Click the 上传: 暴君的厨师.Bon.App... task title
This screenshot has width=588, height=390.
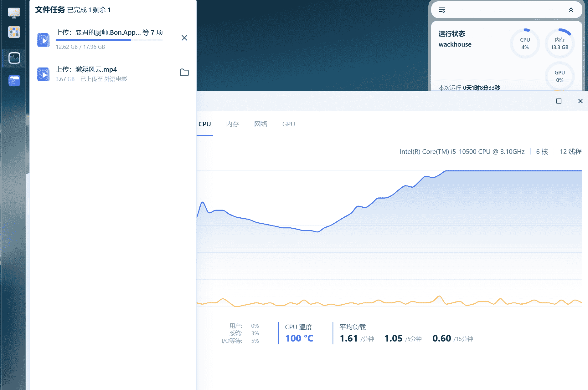click(109, 33)
